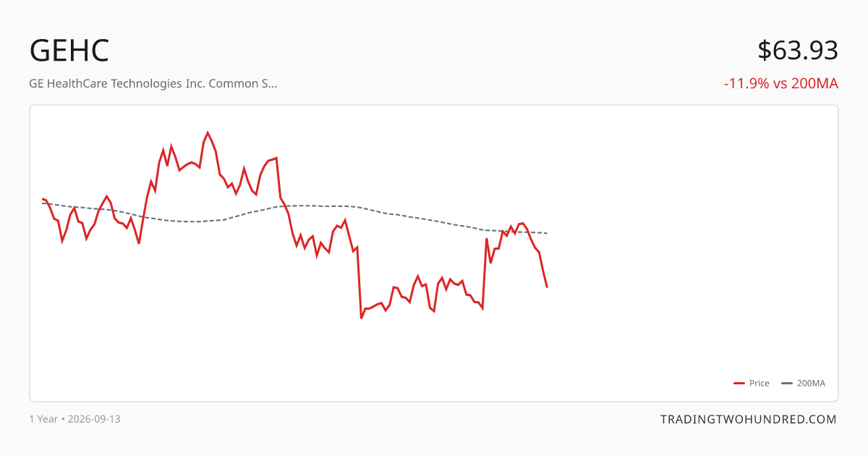Click the -11.9% vs 200MA indicator
Screen dimensions: 868x456
(781, 83)
